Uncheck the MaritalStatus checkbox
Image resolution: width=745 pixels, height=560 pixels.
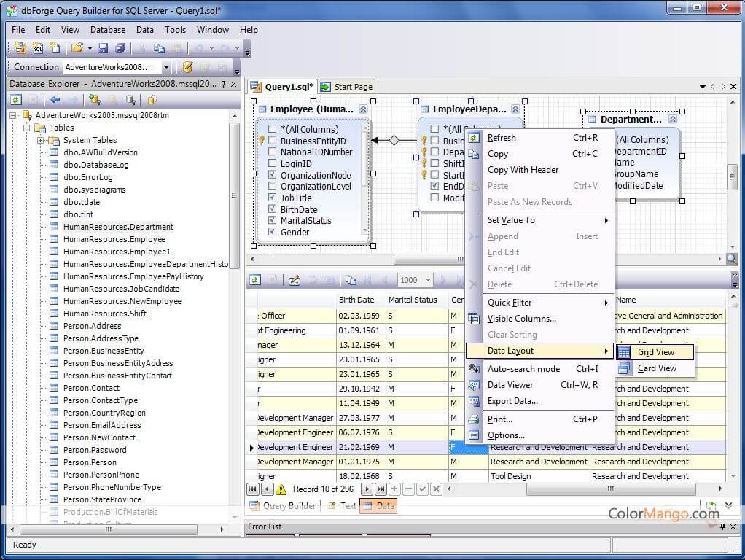click(272, 220)
